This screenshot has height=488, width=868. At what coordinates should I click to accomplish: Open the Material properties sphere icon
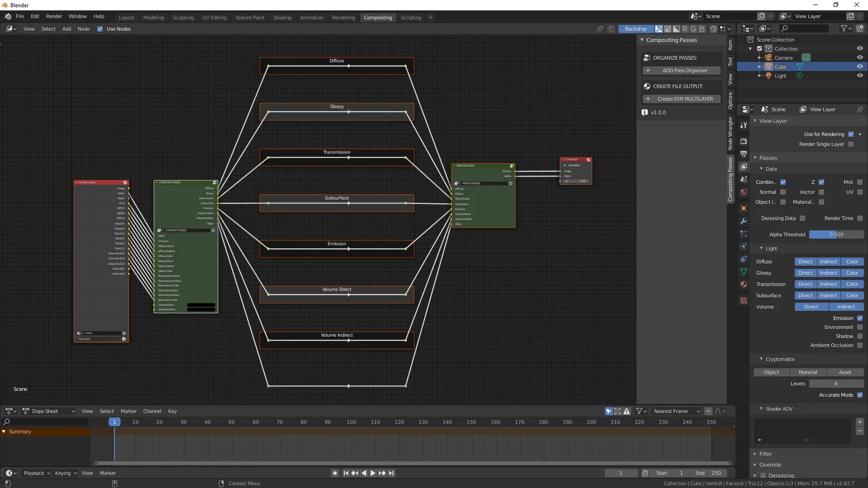[x=744, y=285]
